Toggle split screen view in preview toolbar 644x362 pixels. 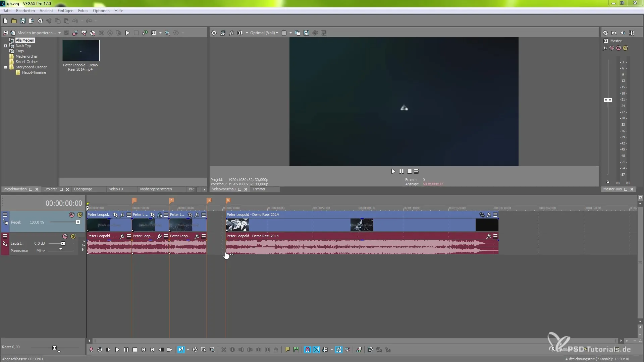click(x=240, y=33)
